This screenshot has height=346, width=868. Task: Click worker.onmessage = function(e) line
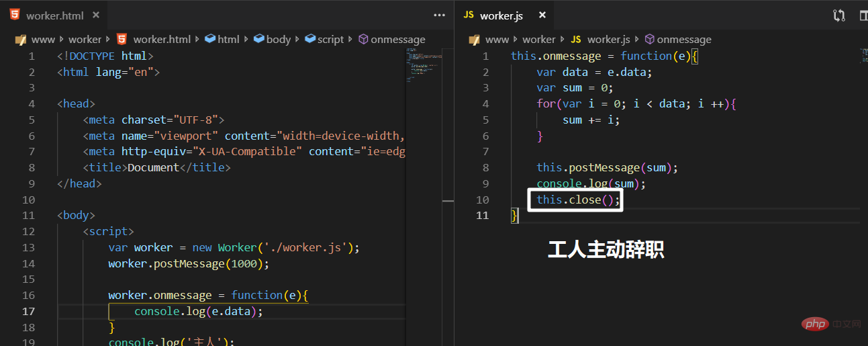point(208,295)
